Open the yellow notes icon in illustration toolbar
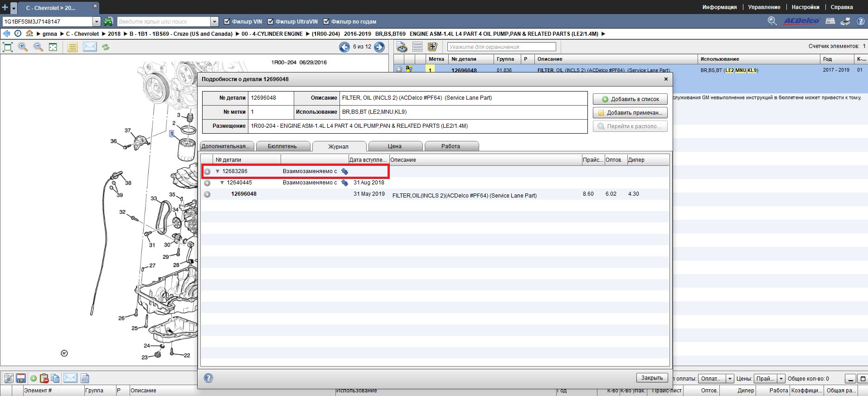Screen dimensions: 868x396 [73, 47]
